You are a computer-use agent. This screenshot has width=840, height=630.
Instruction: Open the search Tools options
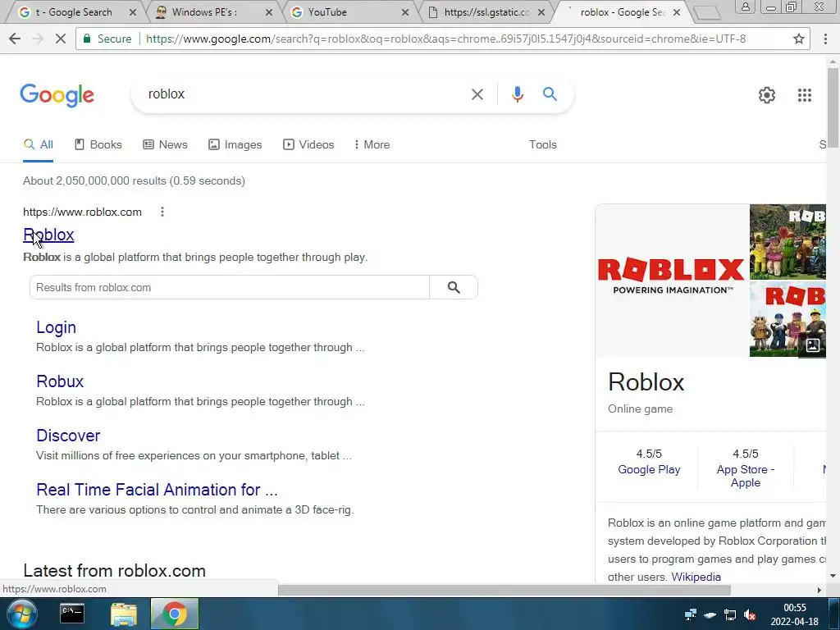pos(543,144)
